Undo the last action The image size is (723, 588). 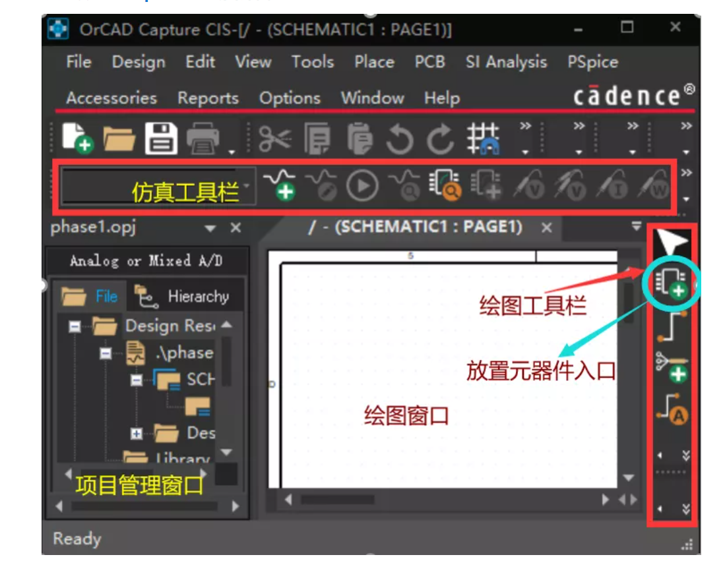tap(399, 138)
